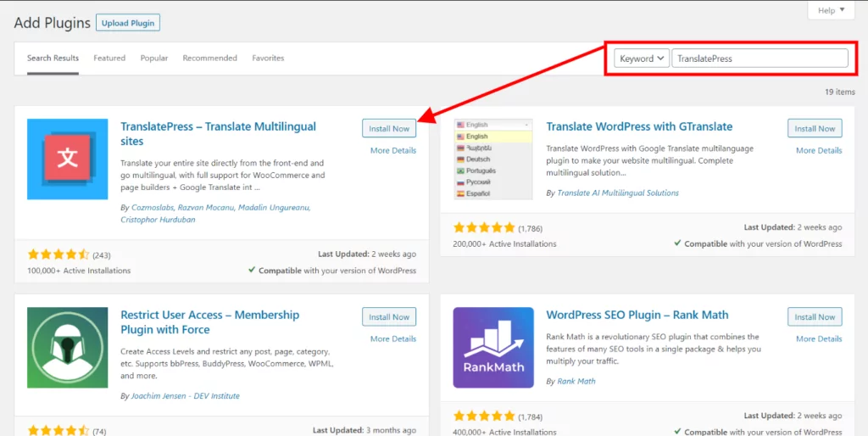This screenshot has height=436, width=868.
Task: Open the Help dropdown
Action: click(x=831, y=10)
